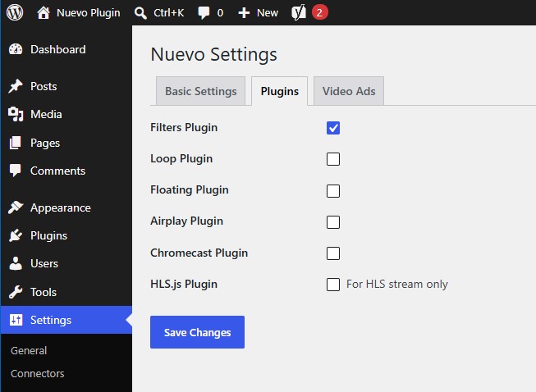Click the Yoast SEO icon in the admin bar
This screenshot has width=536, height=392.
(x=299, y=12)
